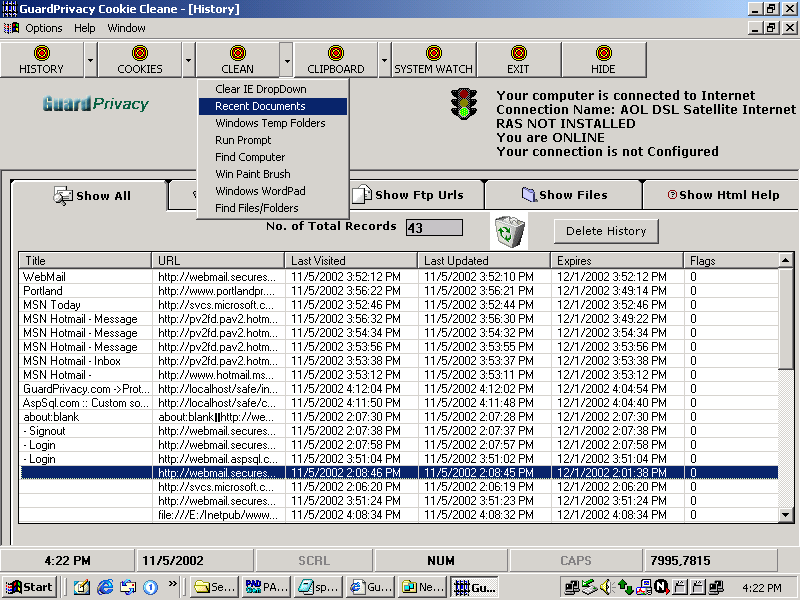Image resolution: width=800 pixels, height=600 pixels.
Task: Open the PA... taskbar window button
Action: click(266, 587)
